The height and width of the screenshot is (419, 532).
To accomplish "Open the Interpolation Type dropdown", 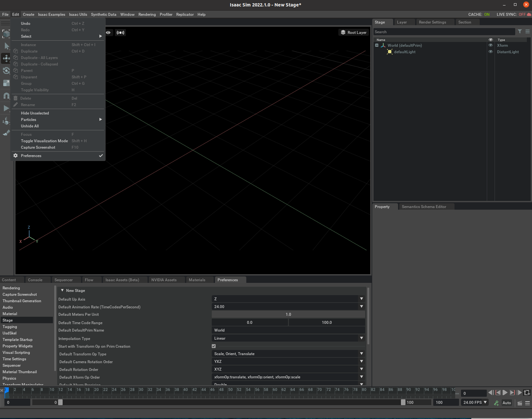I will [288, 338].
